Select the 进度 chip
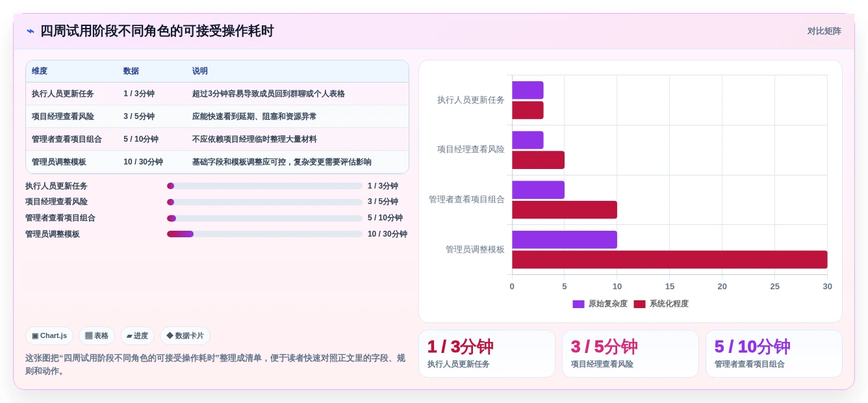This screenshot has width=868, height=403. [137, 336]
